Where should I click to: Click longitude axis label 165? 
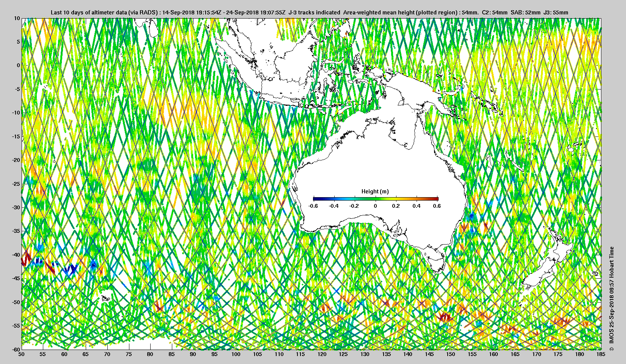tap(515, 354)
